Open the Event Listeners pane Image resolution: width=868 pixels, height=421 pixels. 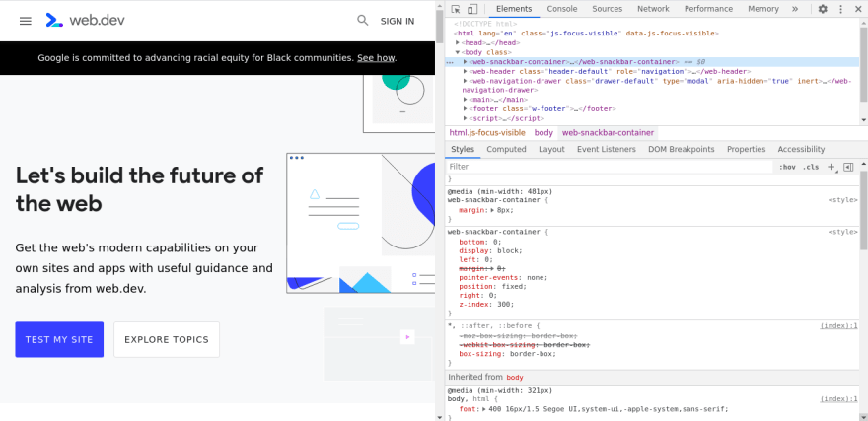[x=607, y=149]
